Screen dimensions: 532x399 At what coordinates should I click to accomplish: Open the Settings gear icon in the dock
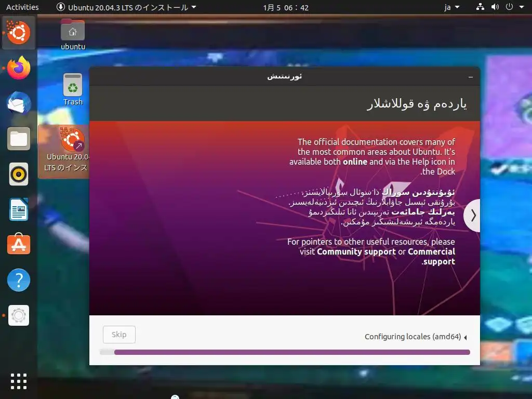coord(19,315)
